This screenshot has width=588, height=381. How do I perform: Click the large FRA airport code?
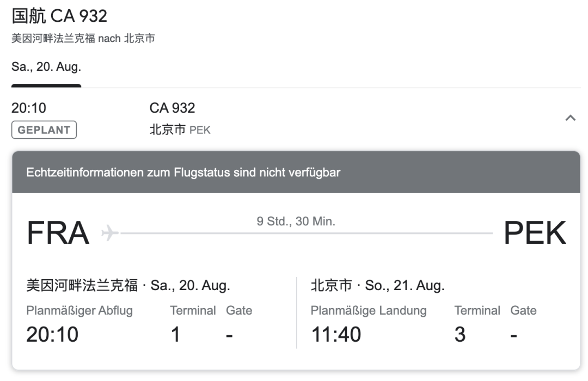[58, 233]
